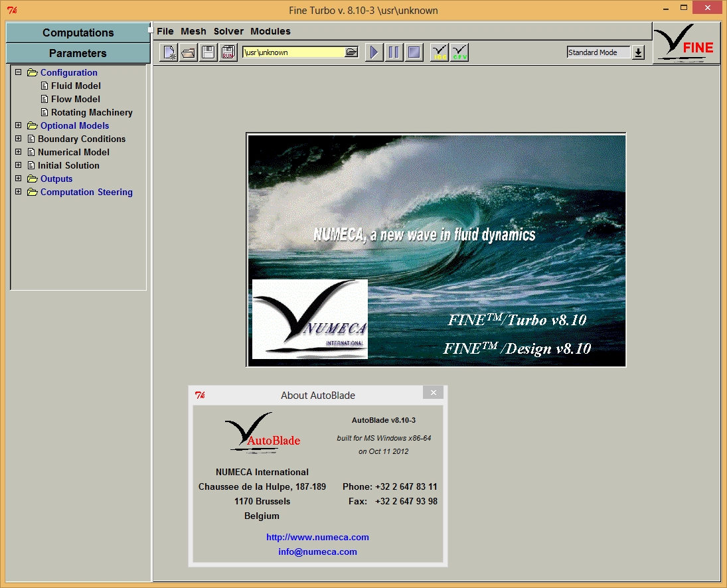Viewport: 727px width, 588px height.
Task: Click the \usr\unknown project path field
Action: [x=292, y=52]
